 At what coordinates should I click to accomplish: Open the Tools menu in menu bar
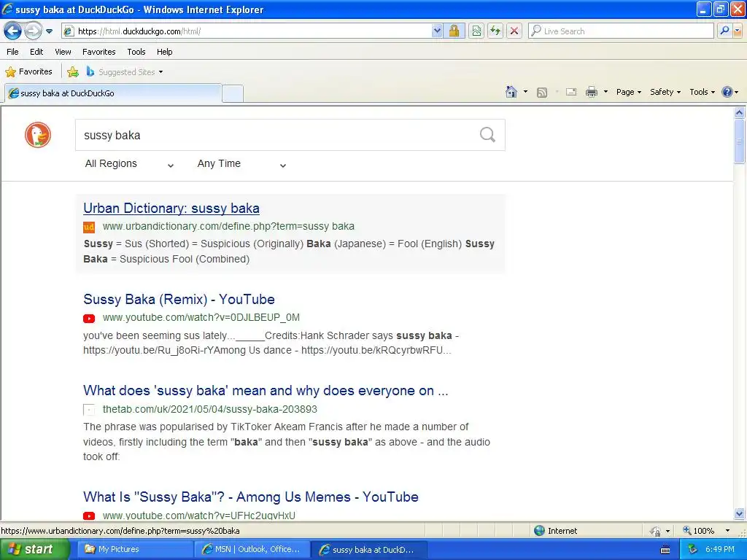click(x=136, y=52)
